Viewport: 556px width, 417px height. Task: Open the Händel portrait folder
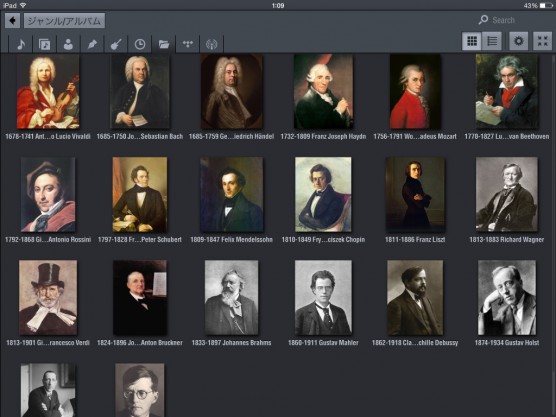232,91
